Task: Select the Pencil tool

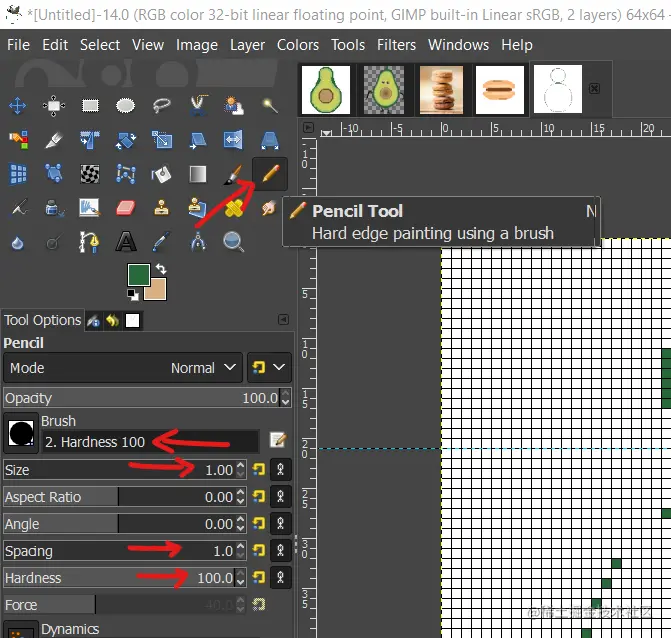Action: [x=270, y=174]
